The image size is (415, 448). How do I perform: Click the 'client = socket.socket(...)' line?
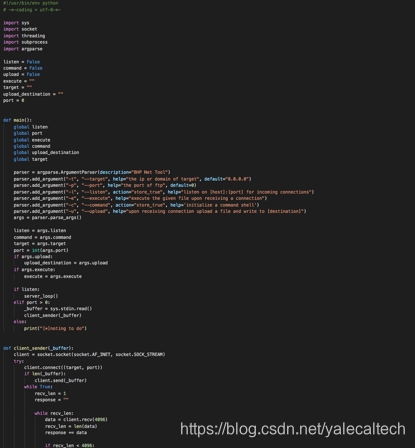(89, 354)
